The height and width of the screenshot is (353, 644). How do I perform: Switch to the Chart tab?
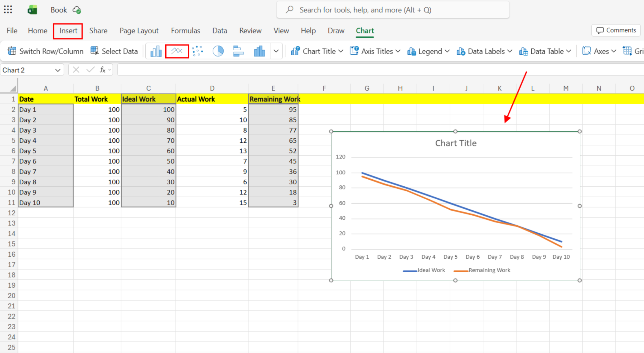[x=365, y=31]
